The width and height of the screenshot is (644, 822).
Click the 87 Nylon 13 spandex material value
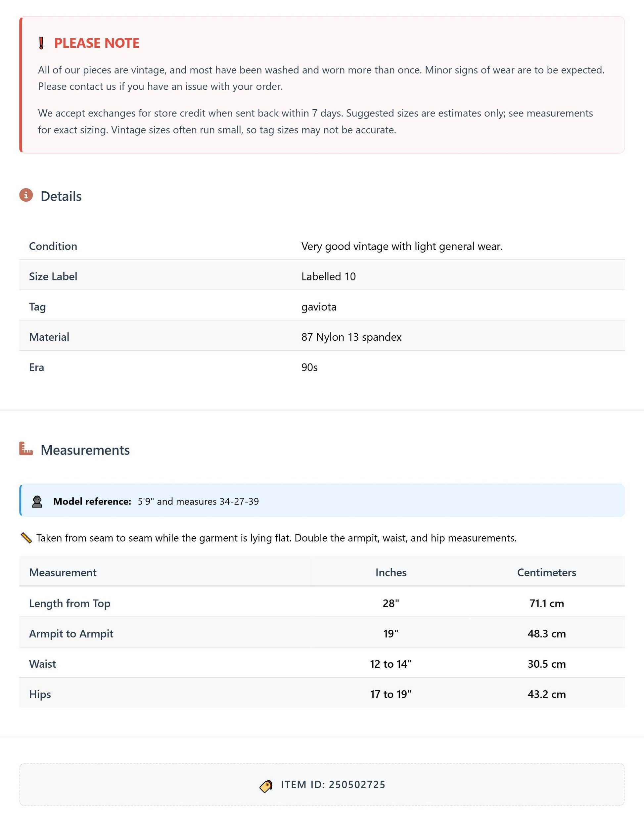point(351,337)
